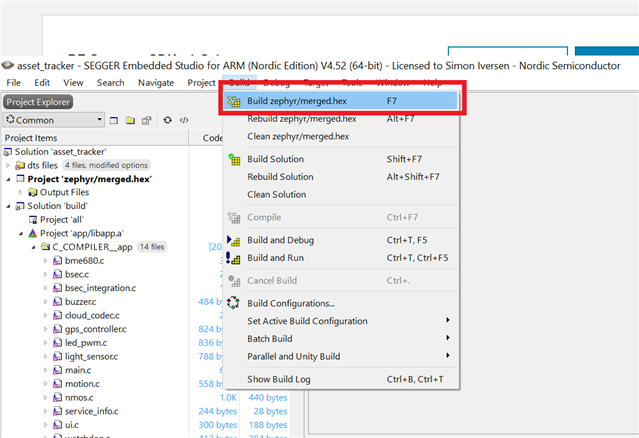Select gps_controller.c file

[96, 329]
